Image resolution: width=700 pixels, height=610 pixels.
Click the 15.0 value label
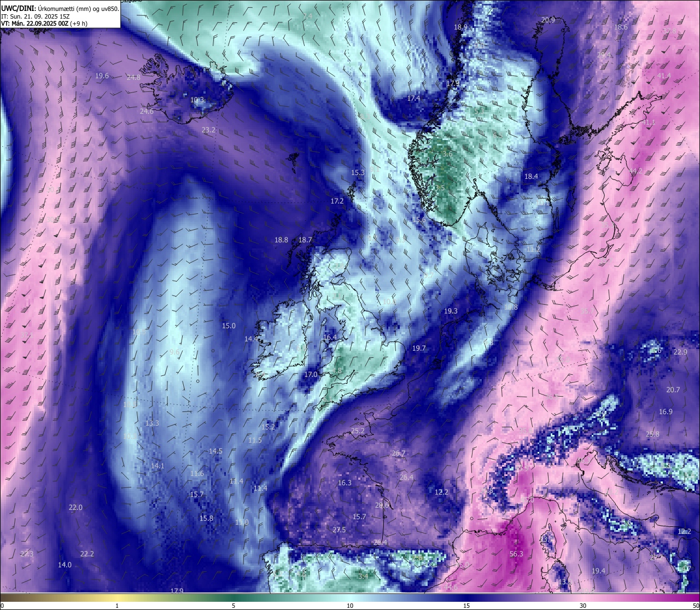pyautogui.click(x=229, y=326)
